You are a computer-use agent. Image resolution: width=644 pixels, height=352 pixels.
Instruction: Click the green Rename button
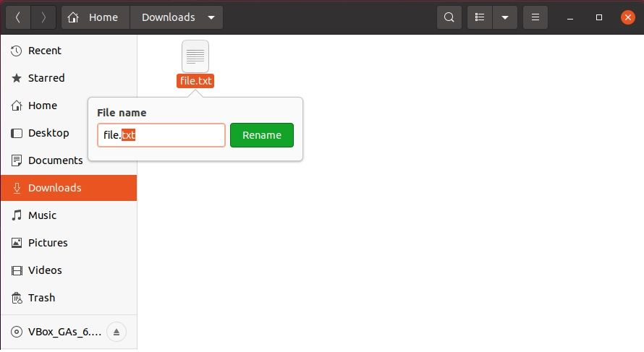pyautogui.click(x=262, y=135)
